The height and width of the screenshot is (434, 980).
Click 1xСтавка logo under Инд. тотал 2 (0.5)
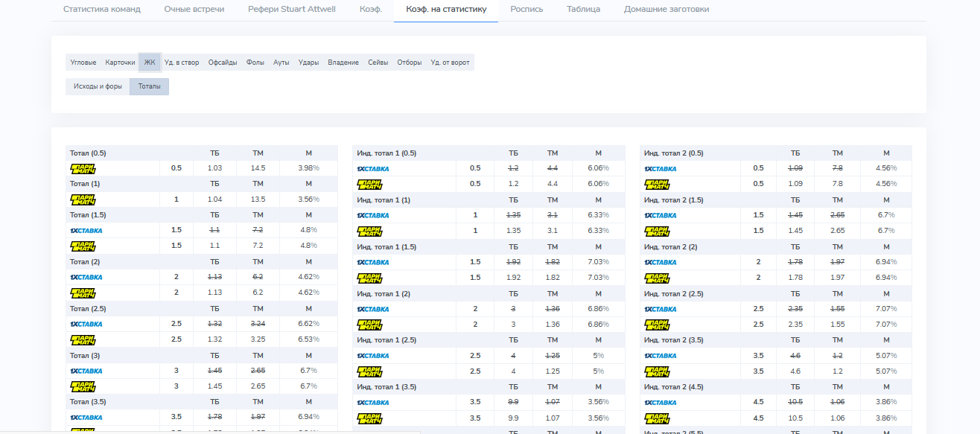pyautogui.click(x=661, y=168)
